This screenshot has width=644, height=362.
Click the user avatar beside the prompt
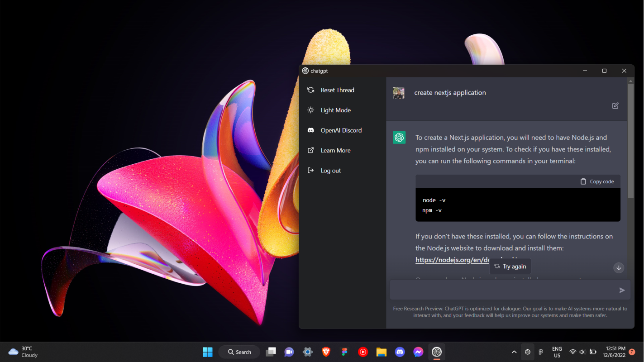pos(398,93)
